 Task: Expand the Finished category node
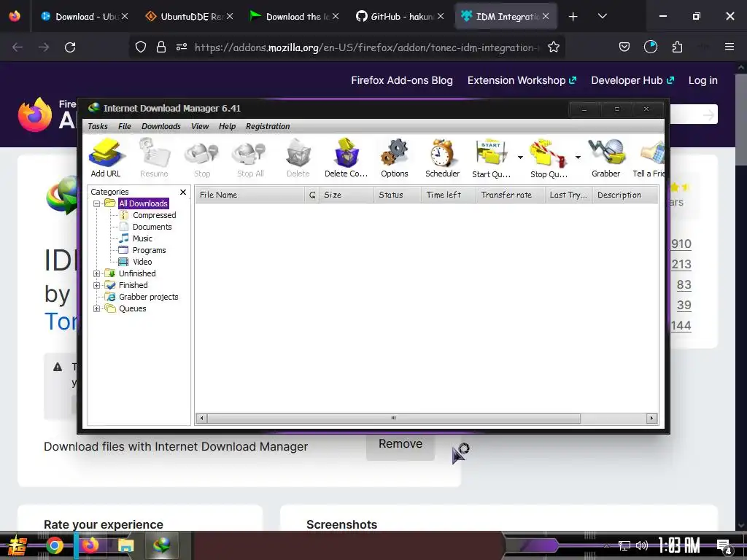coord(97,285)
